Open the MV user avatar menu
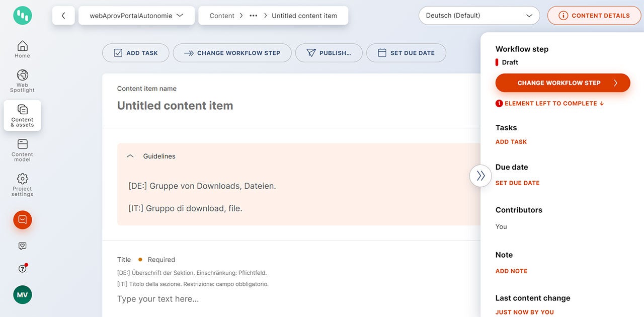The image size is (644, 317). click(23, 295)
